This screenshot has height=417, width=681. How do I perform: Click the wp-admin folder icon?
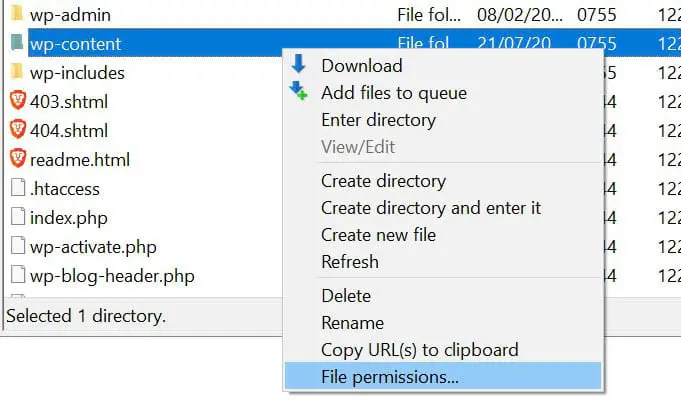[17, 15]
